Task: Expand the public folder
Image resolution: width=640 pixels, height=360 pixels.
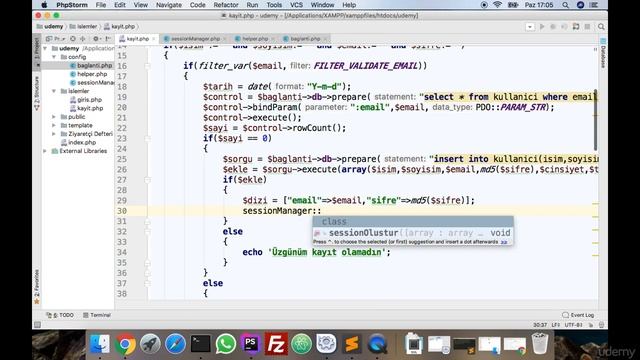Action: click(x=54, y=117)
